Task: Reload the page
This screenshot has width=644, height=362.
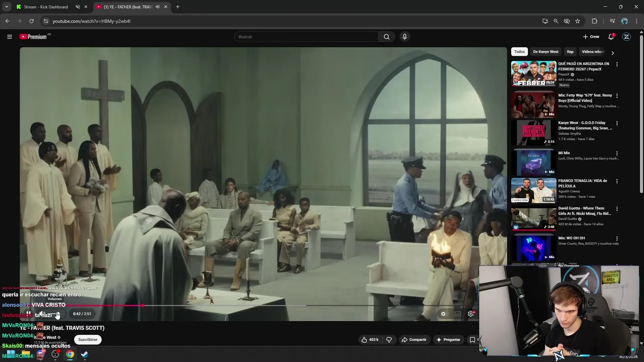Action: (31, 21)
